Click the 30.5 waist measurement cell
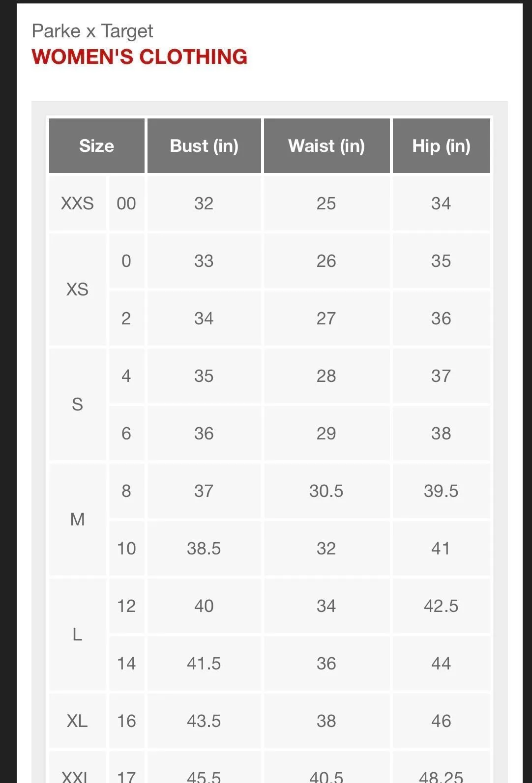The width and height of the screenshot is (532, 783). coord(326,491)
